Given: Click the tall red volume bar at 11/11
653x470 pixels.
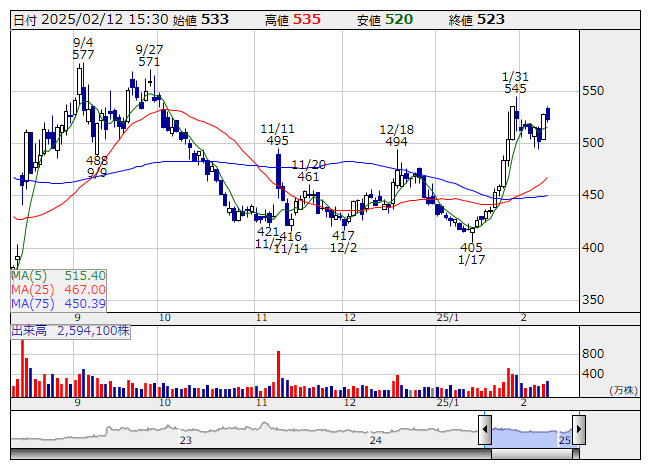Looking at the screenshot, I should (278, 374).
